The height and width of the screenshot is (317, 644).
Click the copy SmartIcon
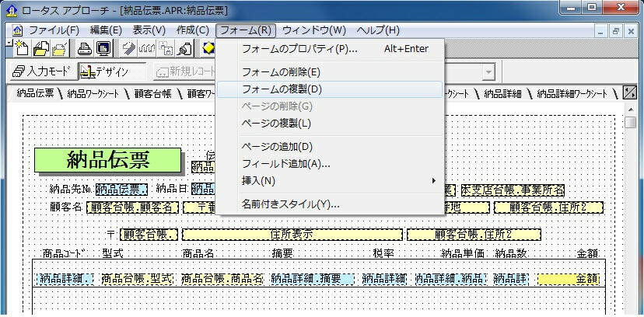click(x=166, y=49)
